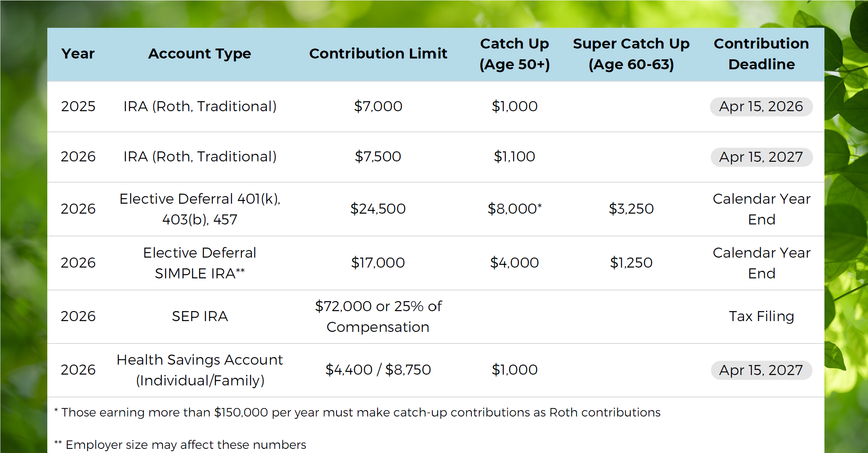Screen dimensions: 868x453
Task: Select the $3,250 super catch-up value
Action: (631, 209)
